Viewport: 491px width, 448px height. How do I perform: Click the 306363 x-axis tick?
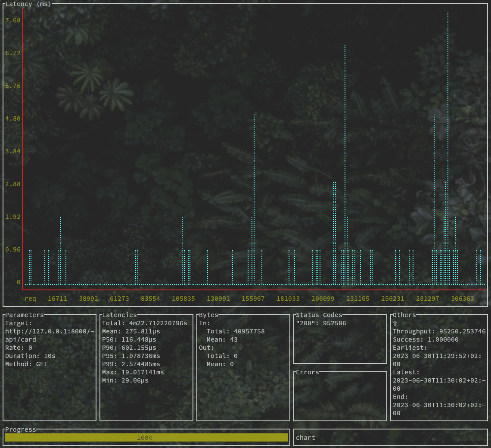pos(463,299)
